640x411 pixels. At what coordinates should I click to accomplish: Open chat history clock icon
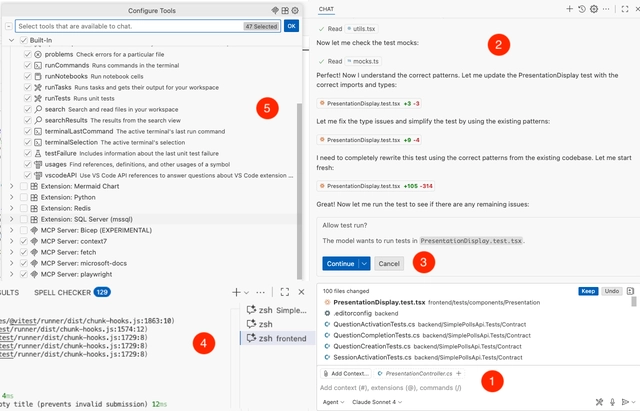(x=582, y=9)
